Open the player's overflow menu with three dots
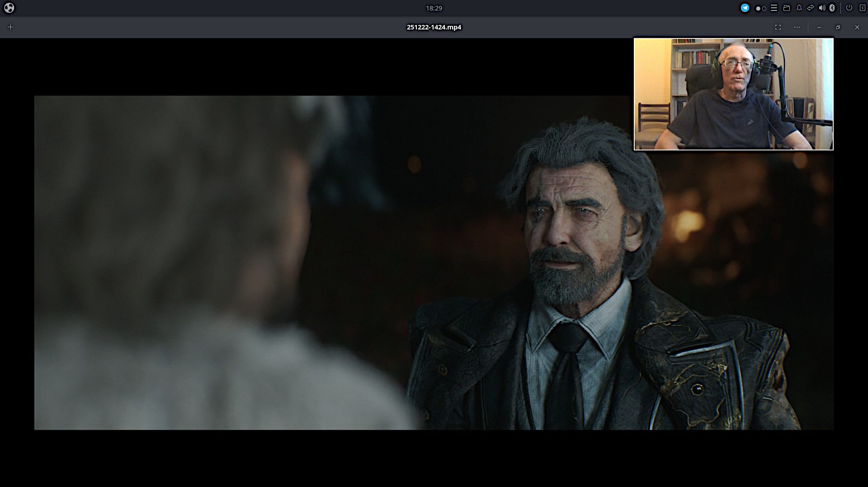This screenshot has width=868, height=487. pyautogui.click(x=797, y=27)
